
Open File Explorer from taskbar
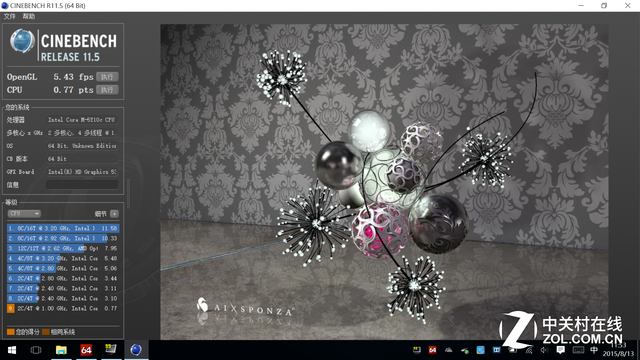click(x=61, y=350)
